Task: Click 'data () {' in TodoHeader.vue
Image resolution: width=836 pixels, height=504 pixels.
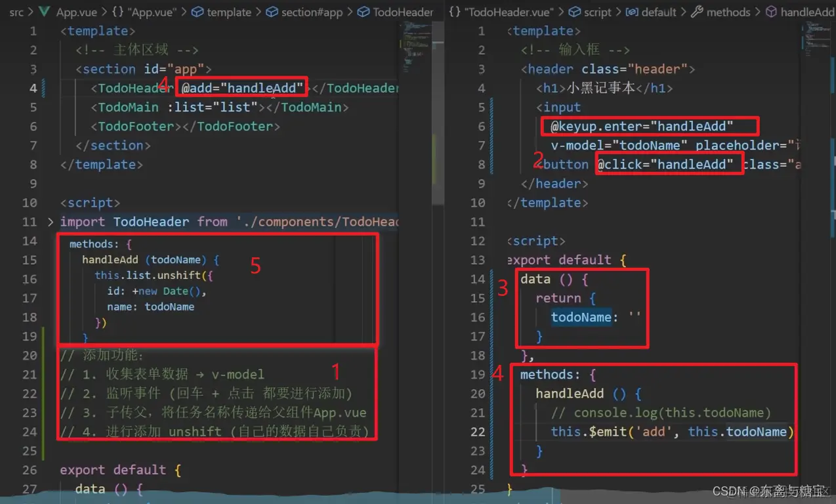Action: 554,279
